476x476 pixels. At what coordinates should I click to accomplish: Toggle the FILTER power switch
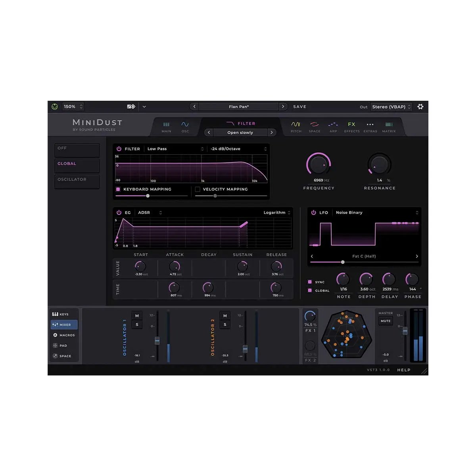coord(118,149)
